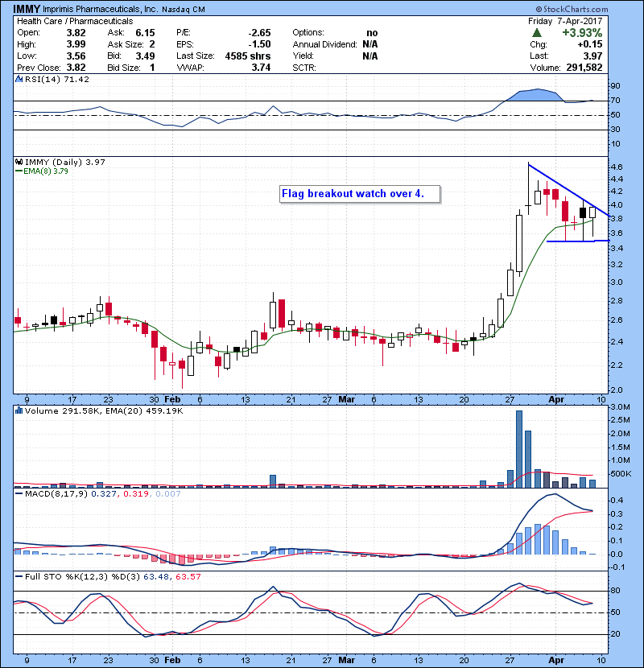Click the 4.6 label on price axis

[617, 167]
